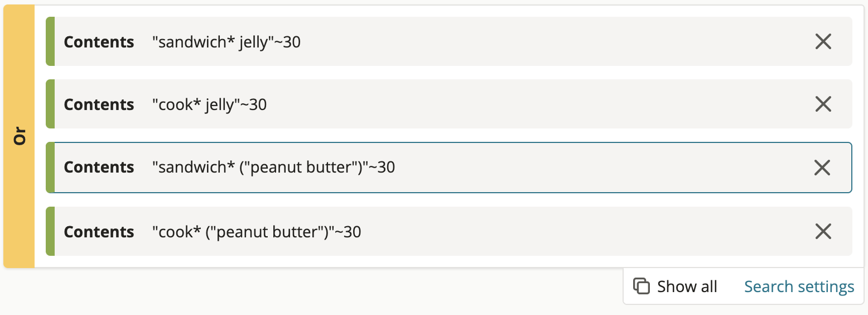
Task: Click the stacked-pages icon beside Show all
Action: coord(642,287)
